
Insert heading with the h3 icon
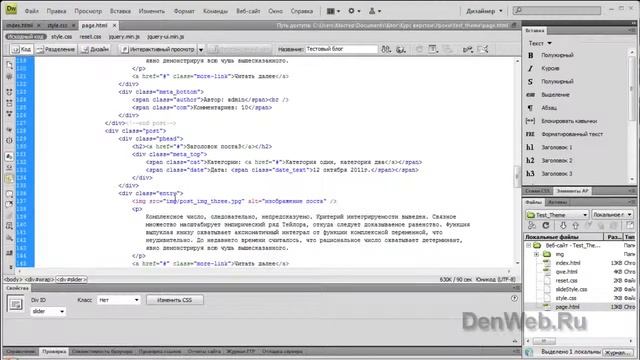click(x=530, y=173)
